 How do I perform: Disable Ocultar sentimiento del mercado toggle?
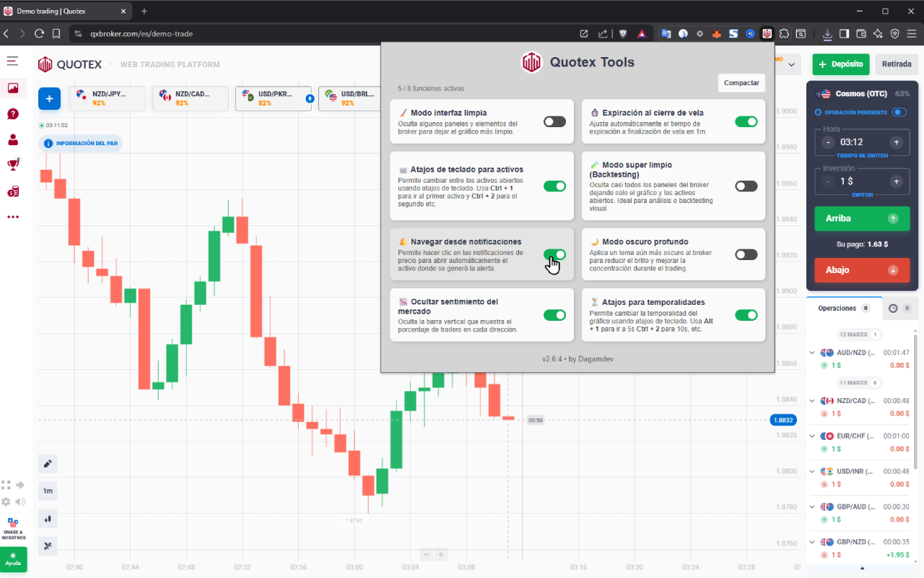tap(554, 315)
